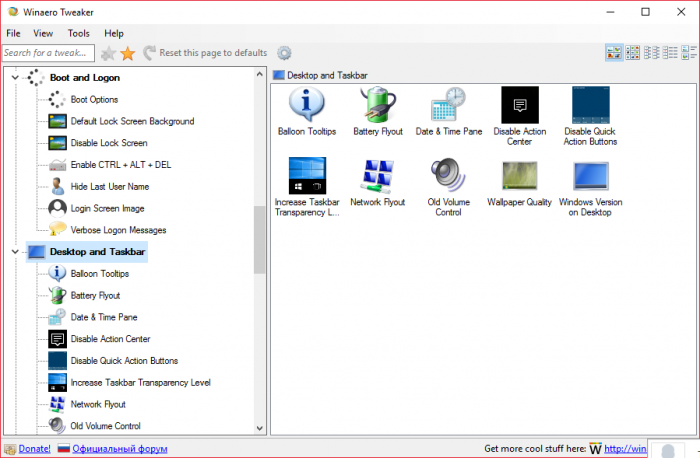
Task: Select Boot Options in the tree
Action: pos(94,100)
